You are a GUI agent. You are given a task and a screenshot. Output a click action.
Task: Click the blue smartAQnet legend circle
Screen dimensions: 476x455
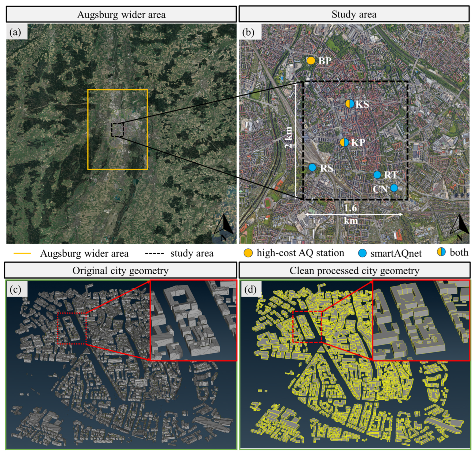coord(362,253)
